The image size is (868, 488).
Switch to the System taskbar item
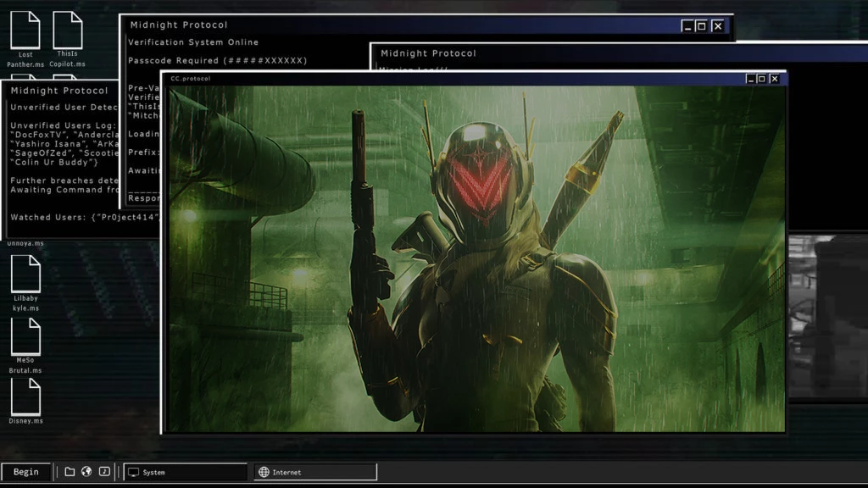[185, 472]
